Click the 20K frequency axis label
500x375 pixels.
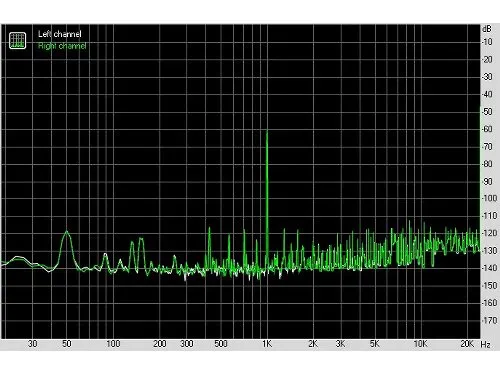[467, 344]
